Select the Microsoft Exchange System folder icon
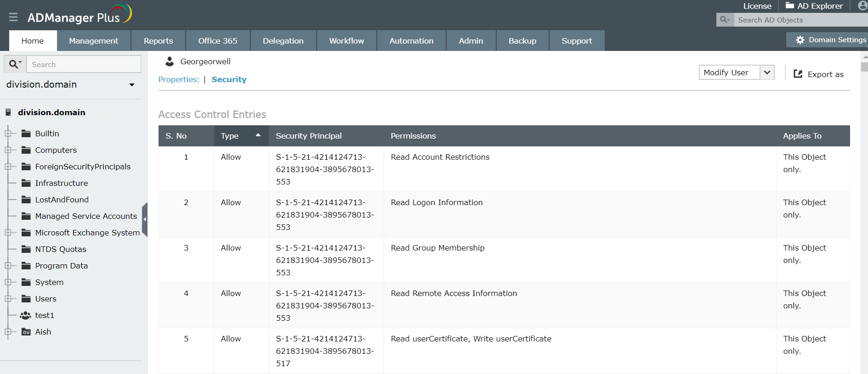Screen dimensions: 868x374 [26, 233]
